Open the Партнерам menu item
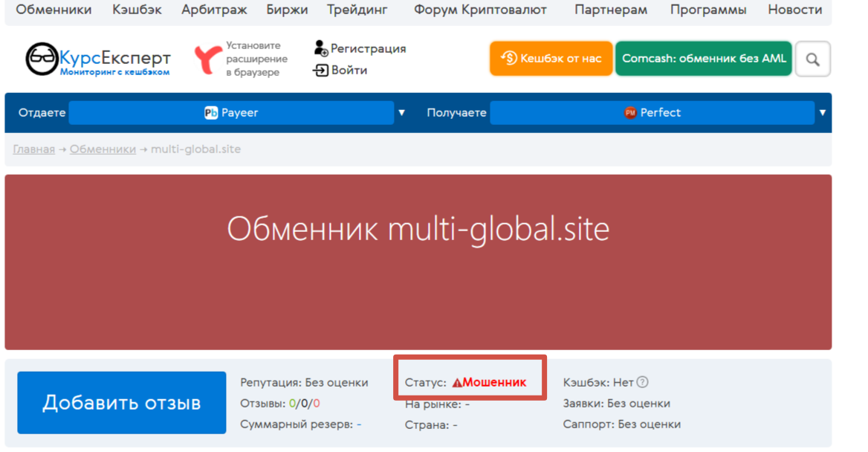 pyautogui.click(x=611, y=10)
